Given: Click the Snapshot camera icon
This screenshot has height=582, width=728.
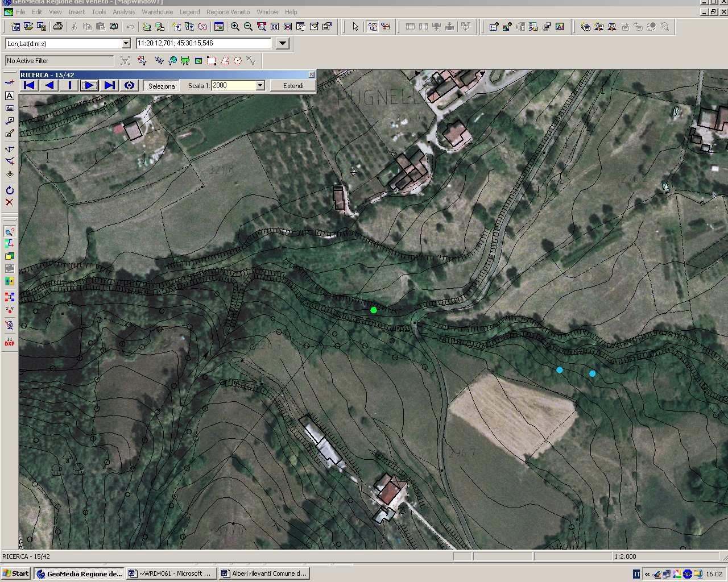Looking at the screenshot, I should (114, 26).
